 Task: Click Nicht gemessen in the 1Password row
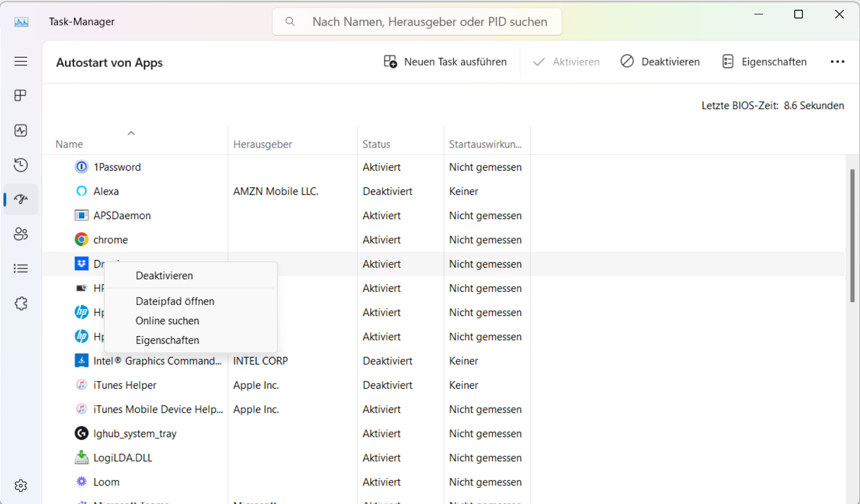click(485, 167)
